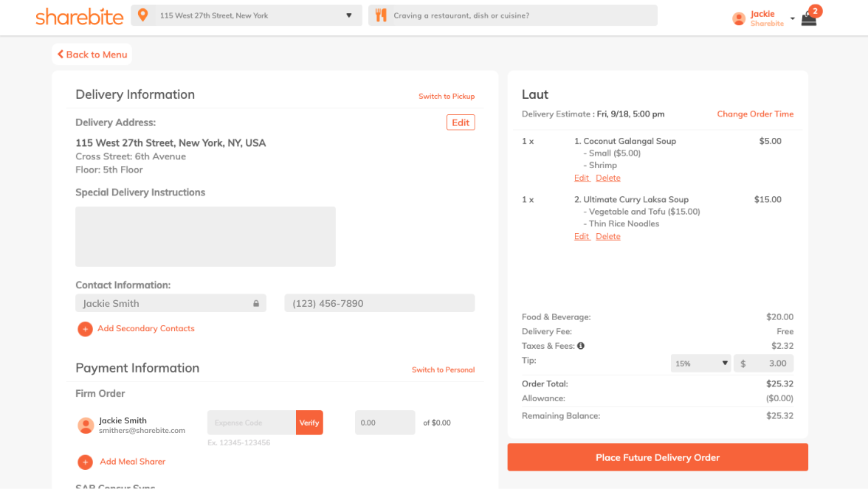
Task: Go Back to Menu
Action: tap(92, 55)
